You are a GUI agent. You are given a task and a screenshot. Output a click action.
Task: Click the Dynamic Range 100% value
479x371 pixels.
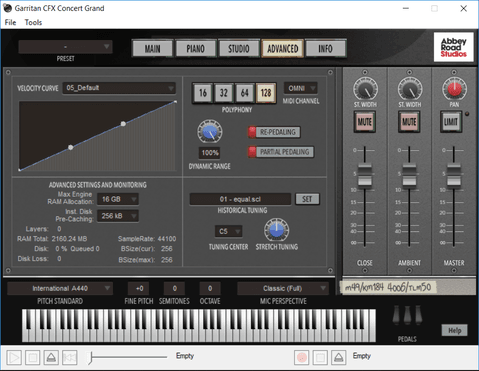pyautogui.click(x=210, y=153)
